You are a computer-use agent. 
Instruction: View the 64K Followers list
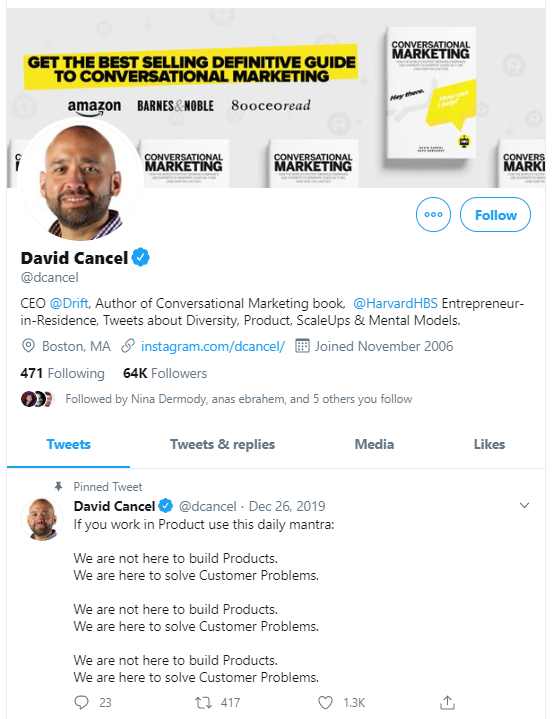click(165, 373)
